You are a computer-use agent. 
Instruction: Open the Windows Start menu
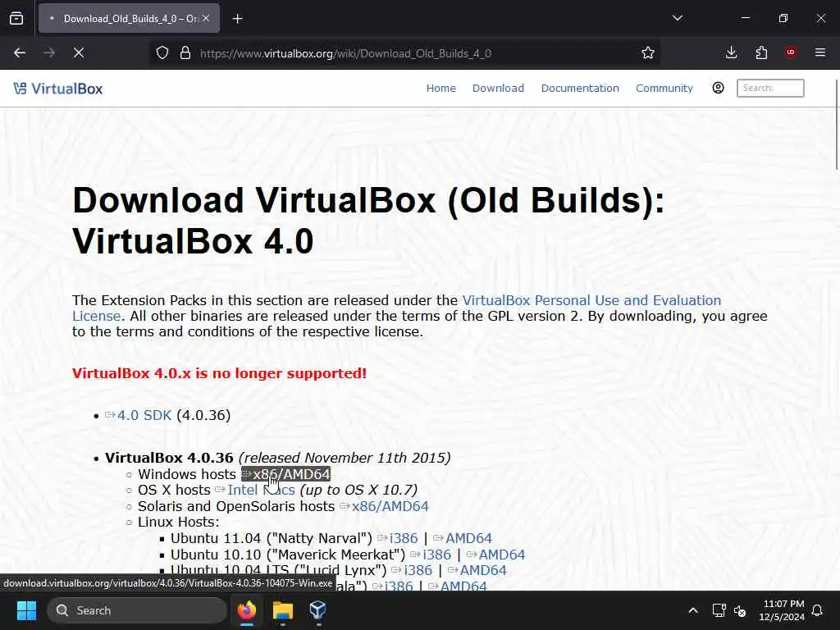click(26, 610)
